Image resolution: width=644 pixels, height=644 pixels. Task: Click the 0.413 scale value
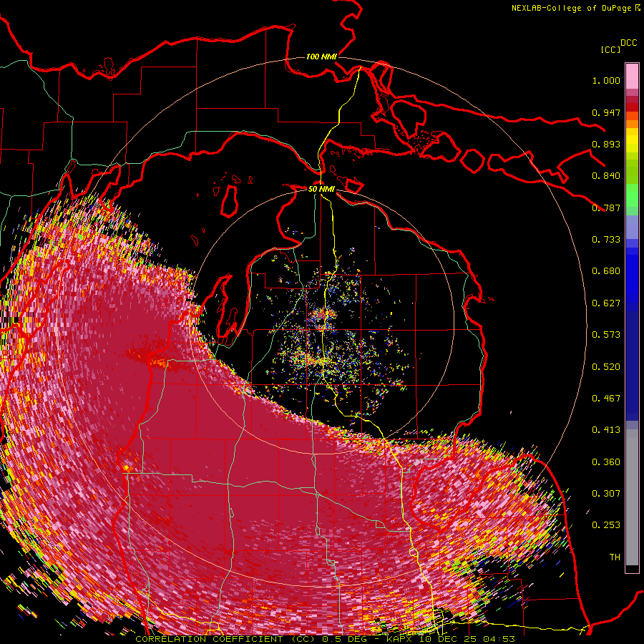click(x=606, y=430)
